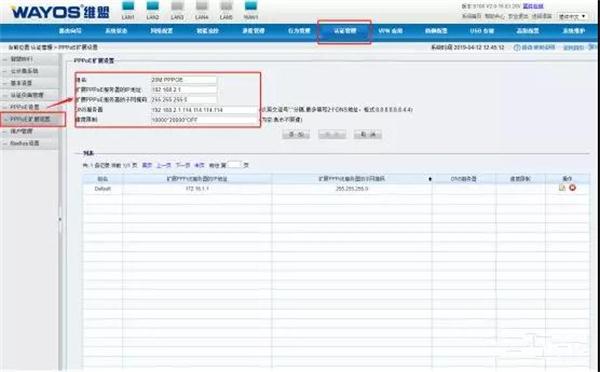Click the Default group name cell
Image resolution: width=600 pixels, height=372 pixels.
coord(103,189)
